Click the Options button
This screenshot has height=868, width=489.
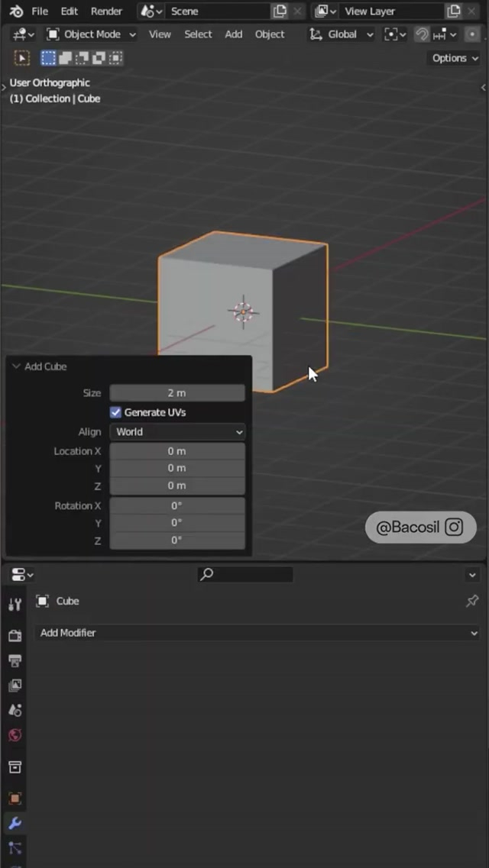(455, 58)
